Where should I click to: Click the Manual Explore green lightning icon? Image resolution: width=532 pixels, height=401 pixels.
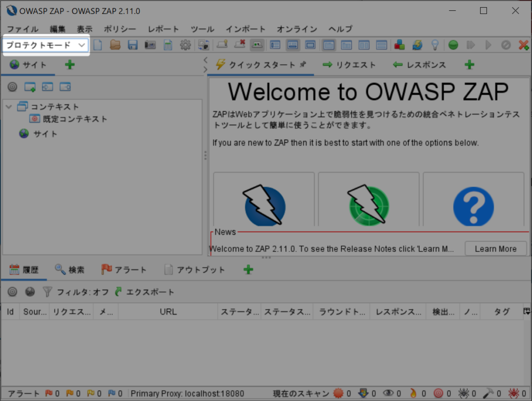click(368, 205)
